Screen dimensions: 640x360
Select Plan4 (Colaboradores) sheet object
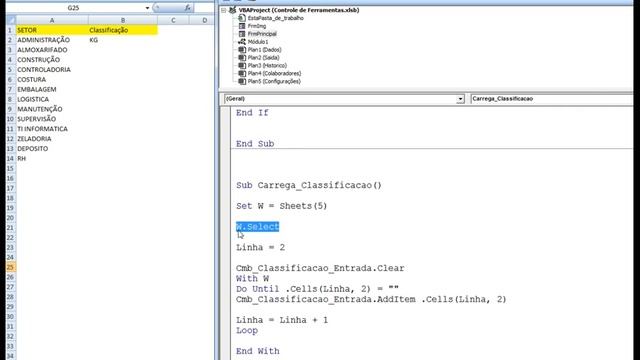click(x=274, y=73)
